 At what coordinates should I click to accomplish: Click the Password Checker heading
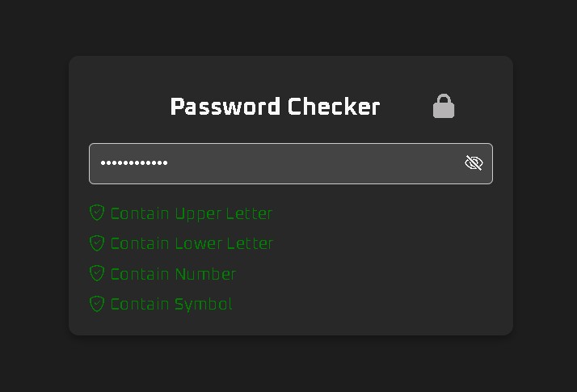click(276, 107)
